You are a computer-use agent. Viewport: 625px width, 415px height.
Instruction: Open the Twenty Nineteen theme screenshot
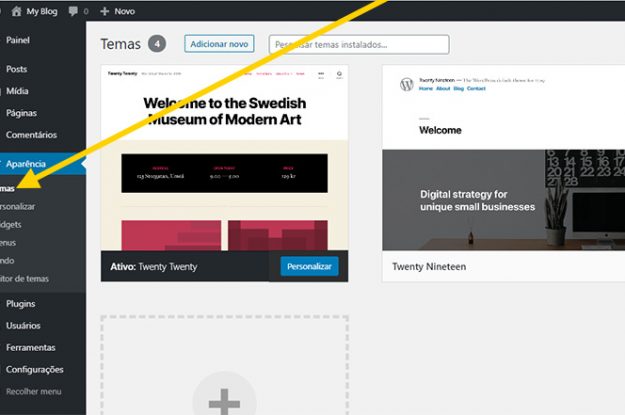[x=503, y=158]
